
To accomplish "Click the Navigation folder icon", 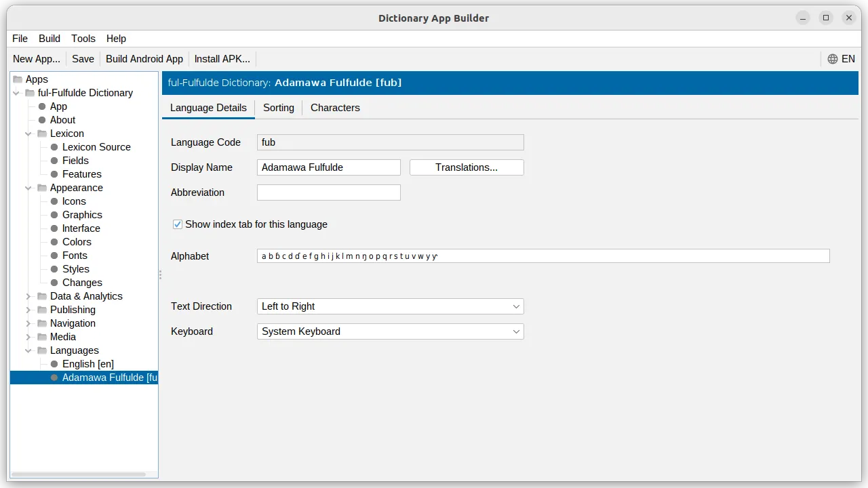I will click(x=42, y=323).
